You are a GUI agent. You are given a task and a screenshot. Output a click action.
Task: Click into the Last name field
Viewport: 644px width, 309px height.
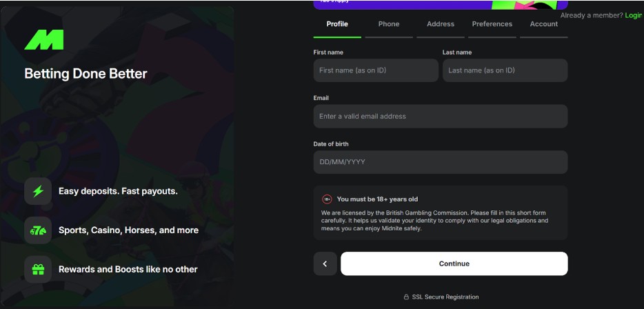coord(505,70)
